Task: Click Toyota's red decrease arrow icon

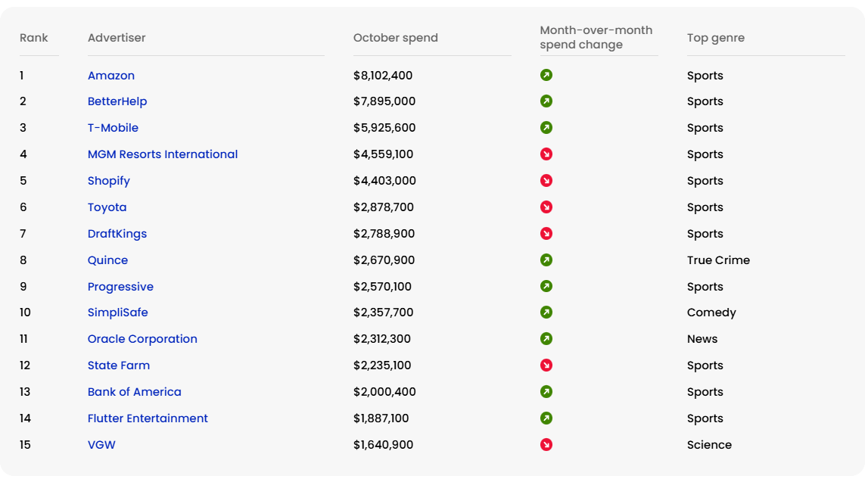Action: (546, 207)
